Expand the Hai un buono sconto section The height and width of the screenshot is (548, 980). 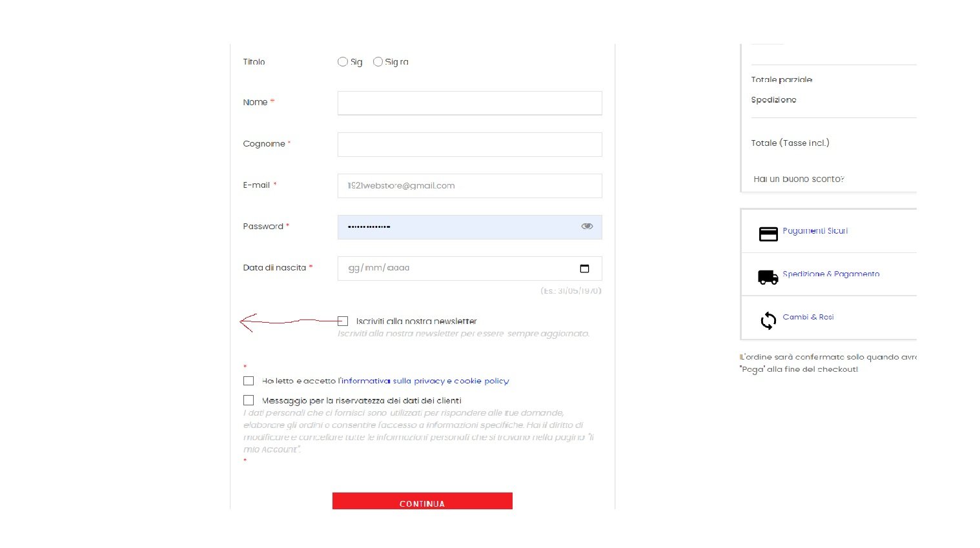point(799,179)
